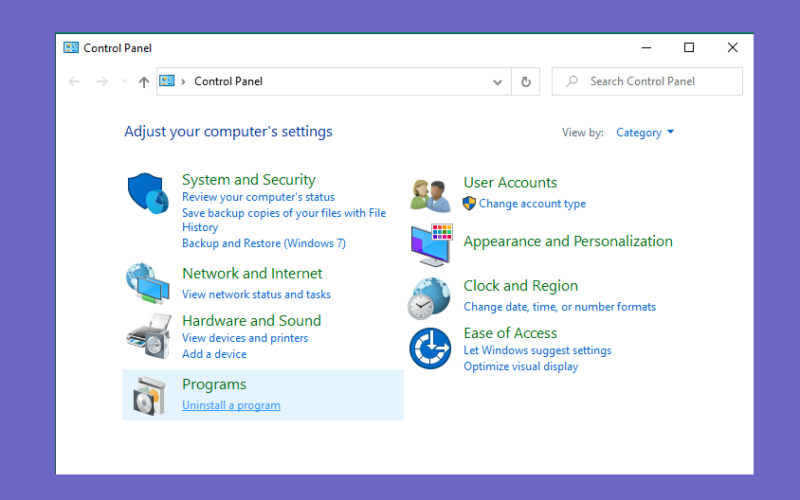Go back with the back arrow
The width and height of the screenshot is (800, 500).
click(74, 81)
